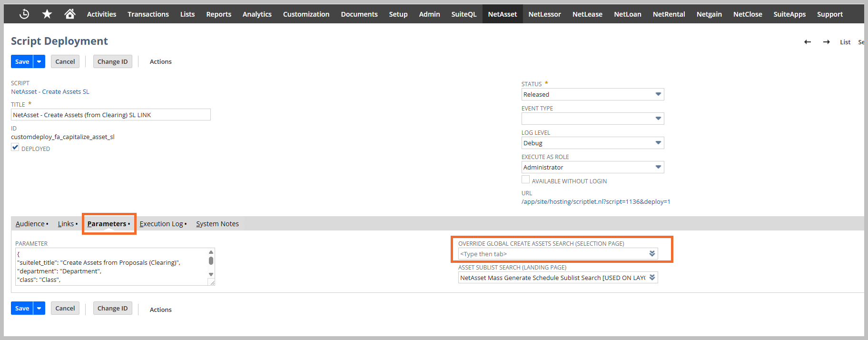
Task: Open the Setup menu
Action: coord(398,14)
